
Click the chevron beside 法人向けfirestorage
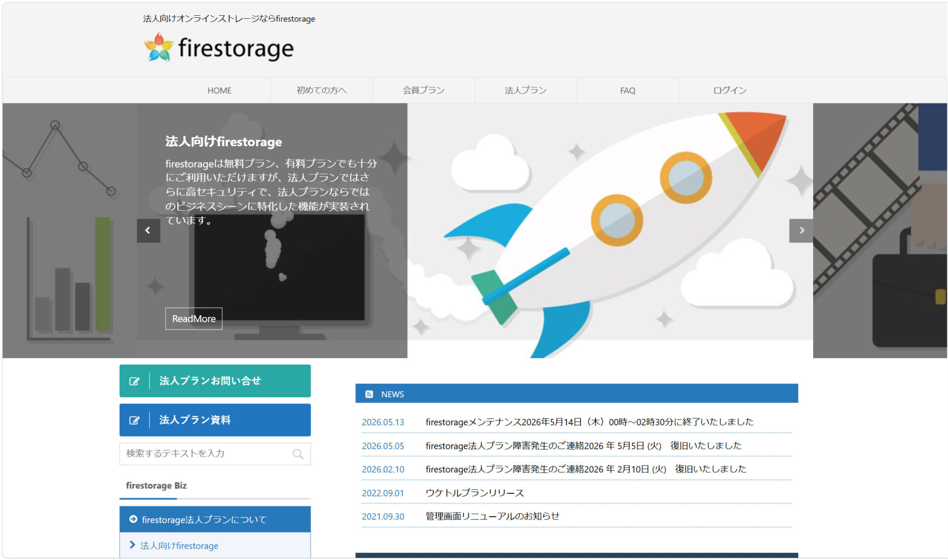click(x=132, y=545)
